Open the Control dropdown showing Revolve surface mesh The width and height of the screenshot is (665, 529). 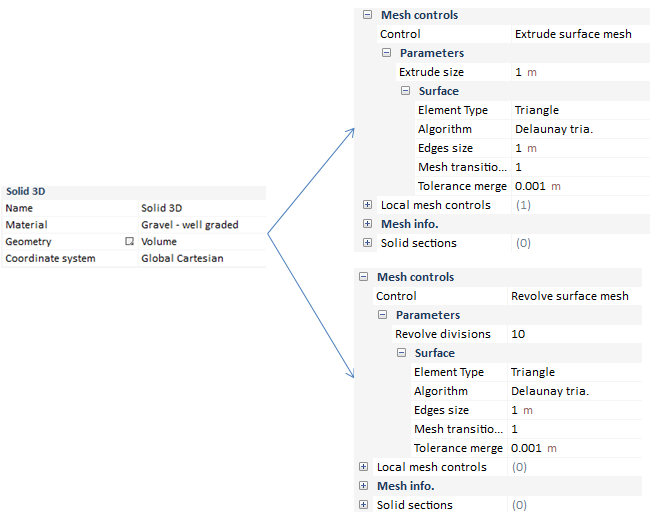(574, 296)
